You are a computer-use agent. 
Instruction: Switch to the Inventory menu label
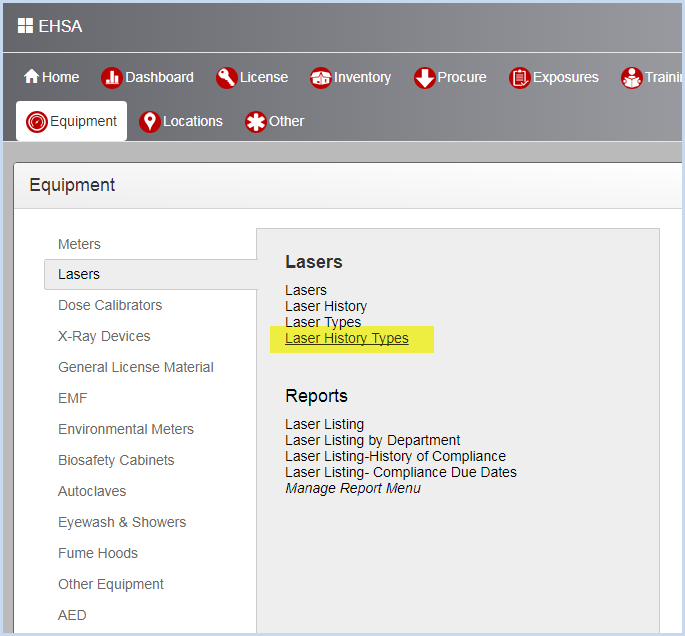click(362, 78)
